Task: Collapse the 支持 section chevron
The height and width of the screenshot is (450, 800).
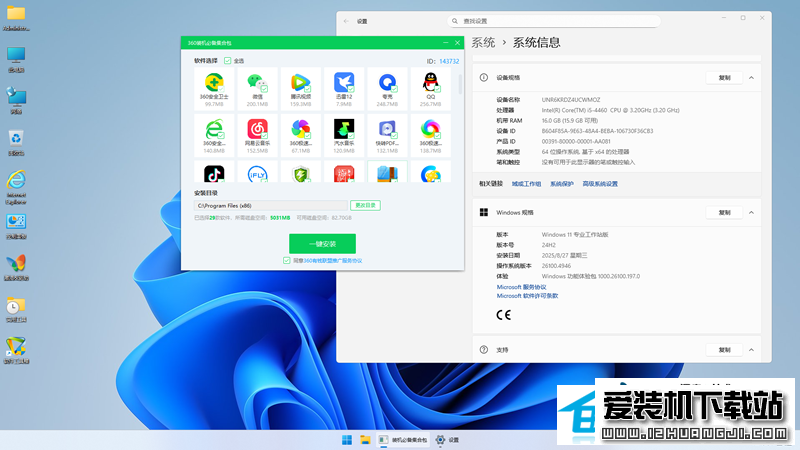Action: click(x=752, y=350)
